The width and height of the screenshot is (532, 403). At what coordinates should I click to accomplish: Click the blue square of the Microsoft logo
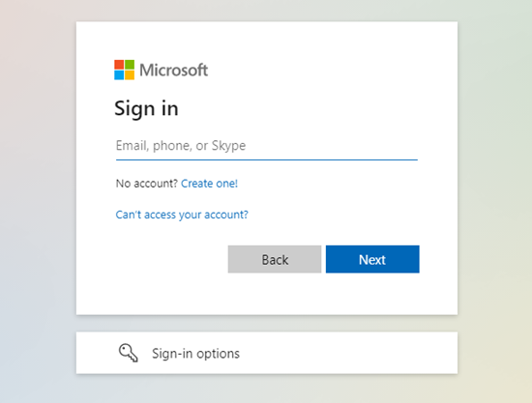coord(119,75)
